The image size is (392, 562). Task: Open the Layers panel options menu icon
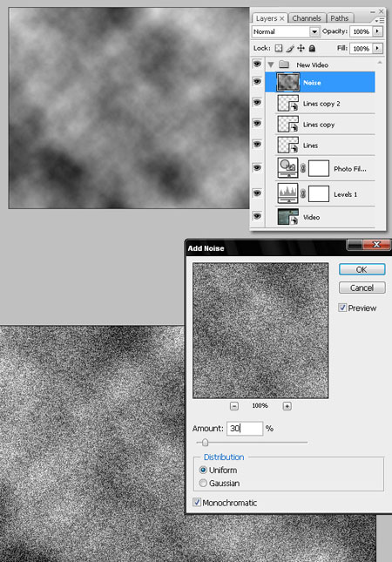click(x=379, y=21)
